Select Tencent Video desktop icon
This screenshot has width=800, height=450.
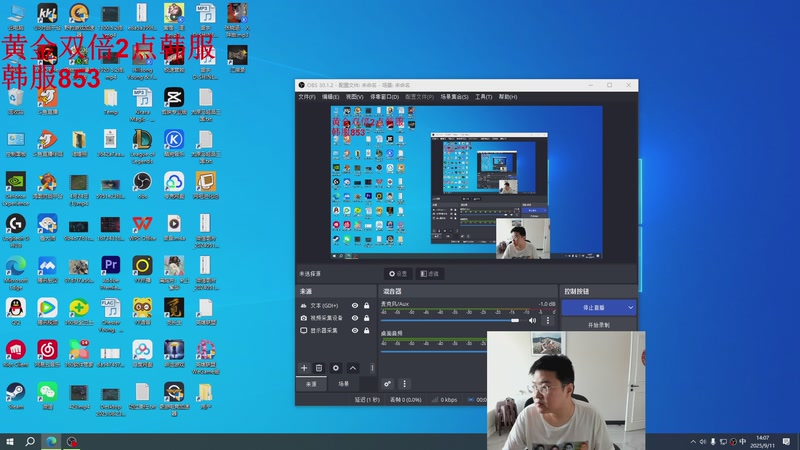coord(47,312)
